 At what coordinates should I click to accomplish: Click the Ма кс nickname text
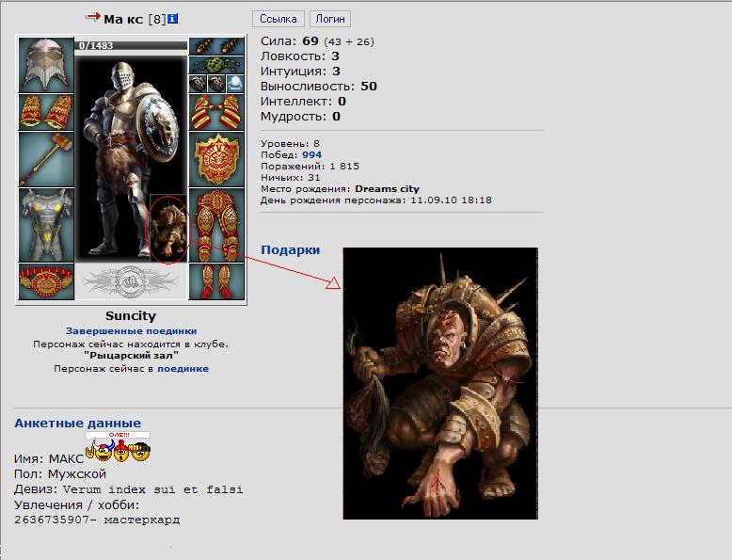tap(122, 19)
